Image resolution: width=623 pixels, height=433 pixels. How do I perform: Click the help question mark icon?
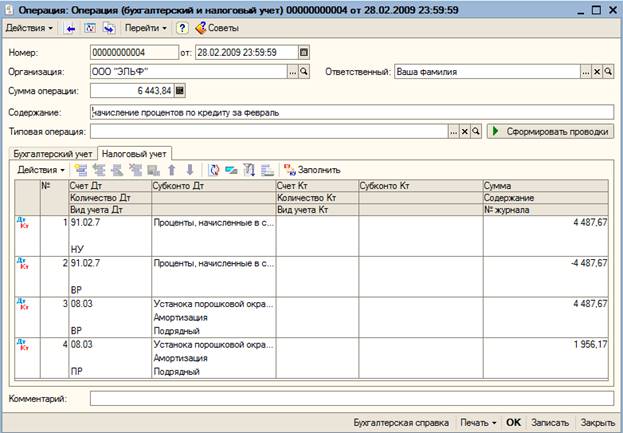[182, 28]
